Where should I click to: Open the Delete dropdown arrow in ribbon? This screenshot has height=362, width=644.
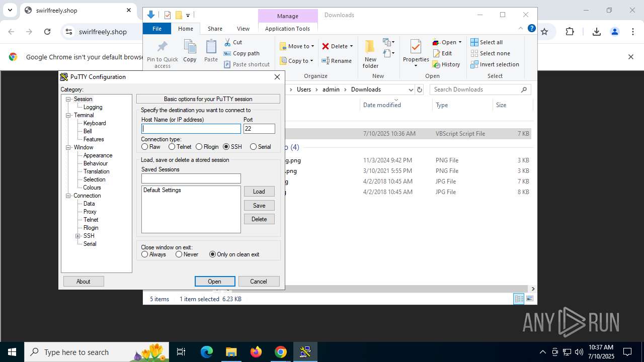click(351, 46)
